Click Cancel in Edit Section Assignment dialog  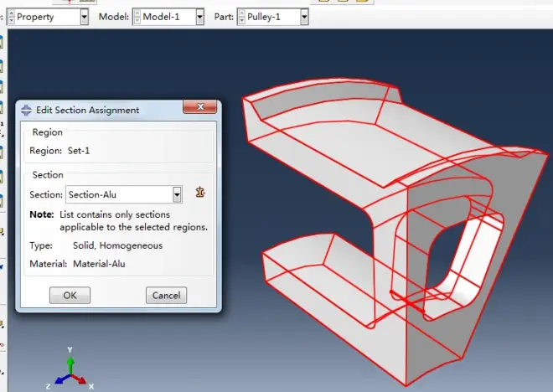(166, 295)
